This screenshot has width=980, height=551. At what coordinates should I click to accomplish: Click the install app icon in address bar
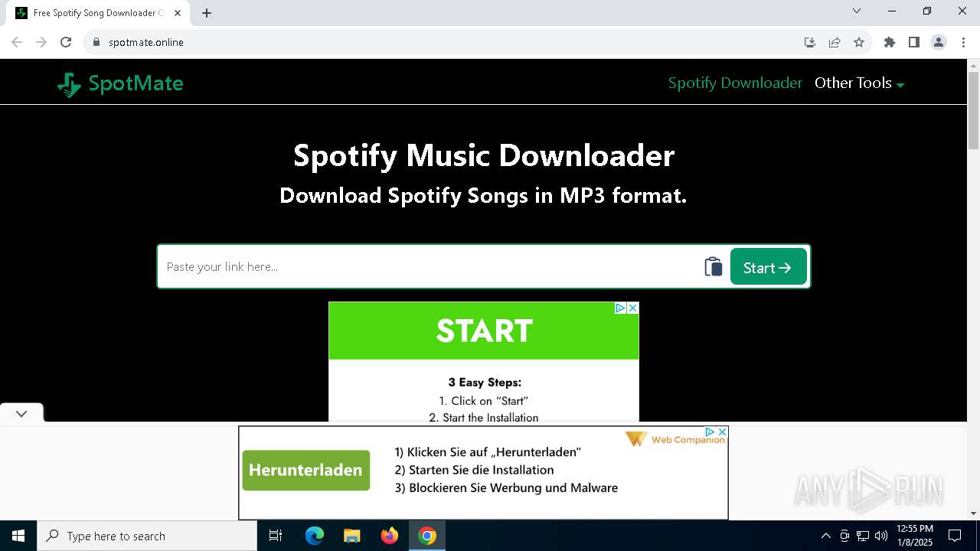click(x=810, y=42)
